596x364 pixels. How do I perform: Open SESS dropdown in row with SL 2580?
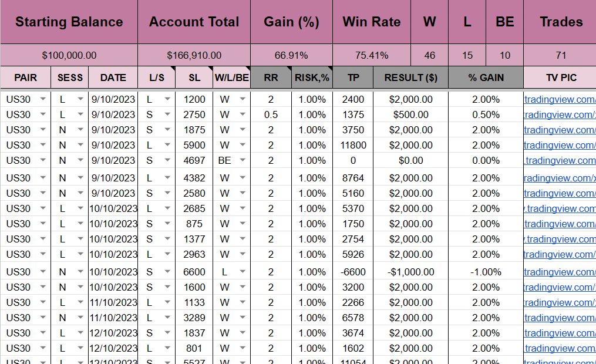(80, 193)
